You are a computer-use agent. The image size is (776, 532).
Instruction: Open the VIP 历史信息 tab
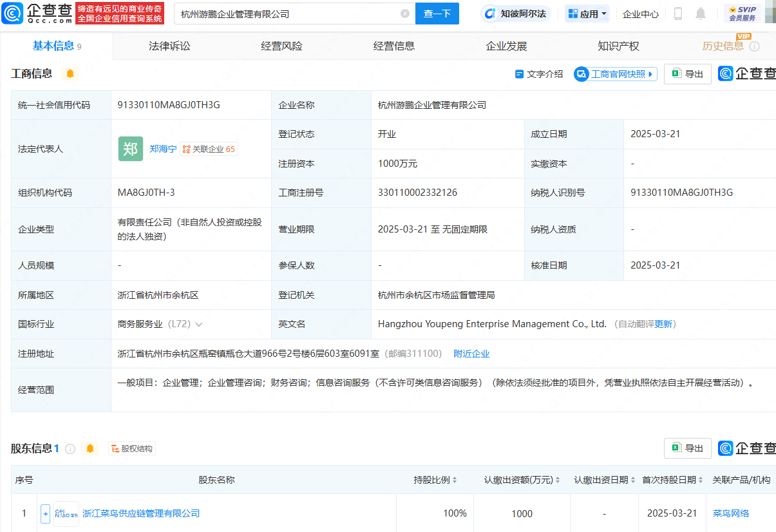click(723, 46)
